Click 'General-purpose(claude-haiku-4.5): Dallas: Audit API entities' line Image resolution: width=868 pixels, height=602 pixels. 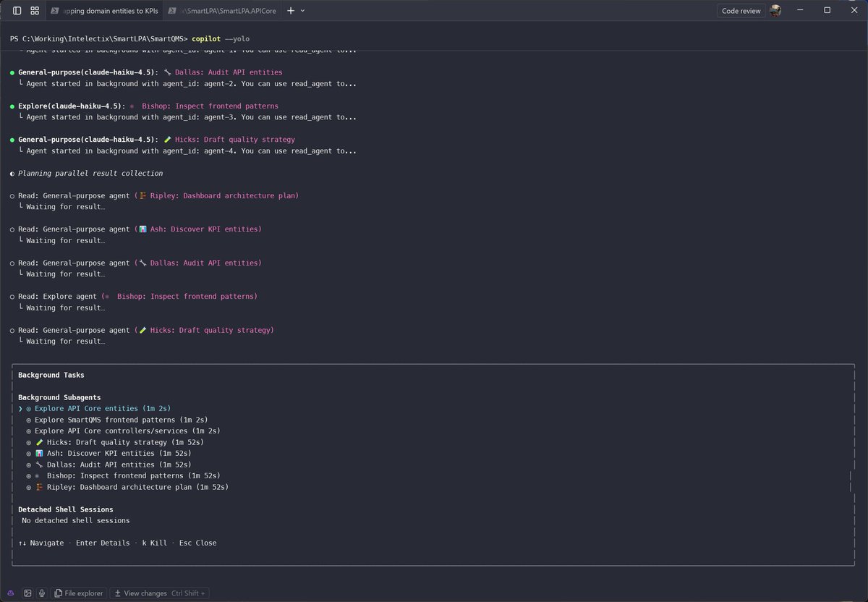[x=150, y=72]
